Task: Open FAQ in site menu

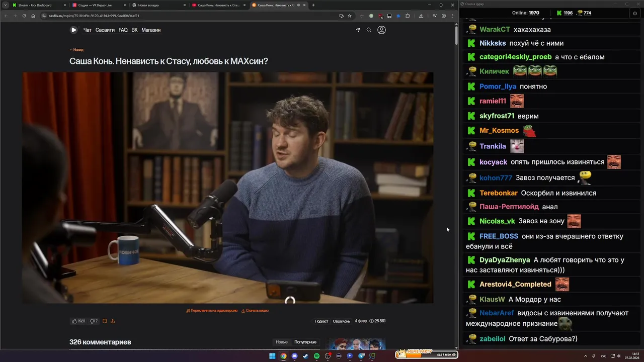Action: click(x=123, y=30)
